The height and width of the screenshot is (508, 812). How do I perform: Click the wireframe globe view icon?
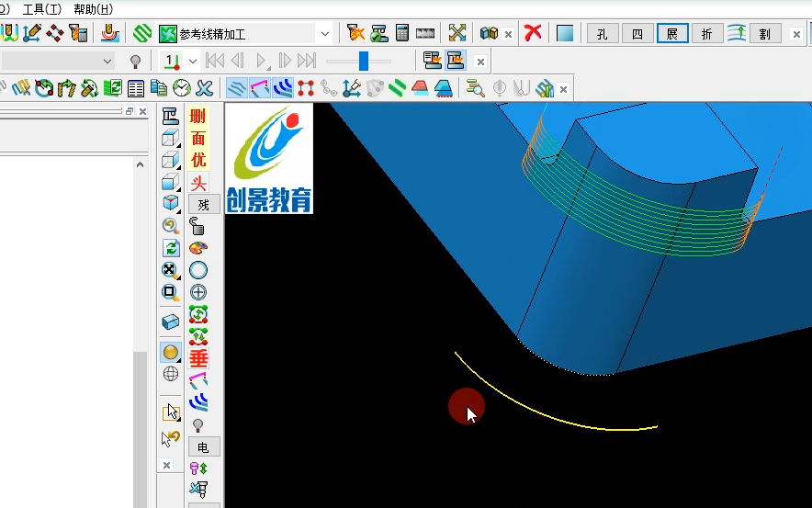[170, 374]
